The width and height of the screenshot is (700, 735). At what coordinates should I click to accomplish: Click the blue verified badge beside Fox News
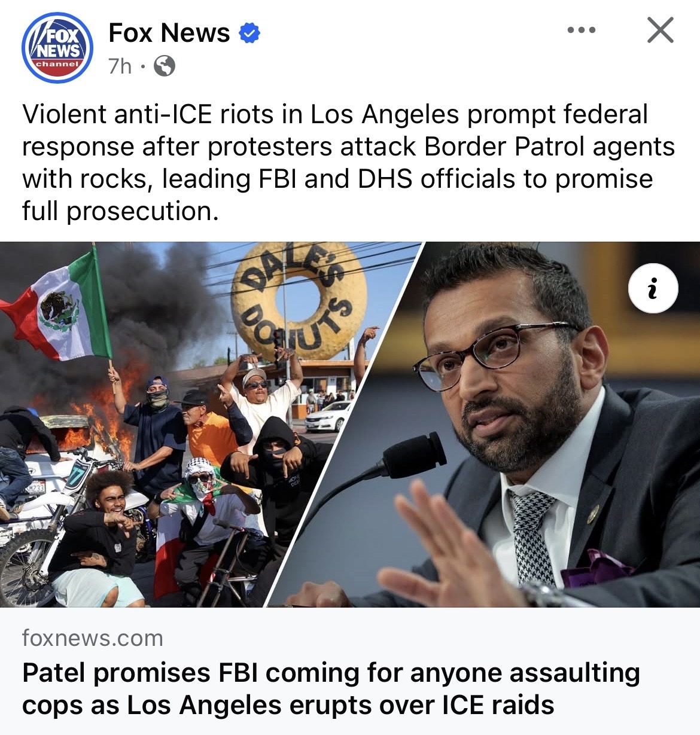[x=249, y=33]
